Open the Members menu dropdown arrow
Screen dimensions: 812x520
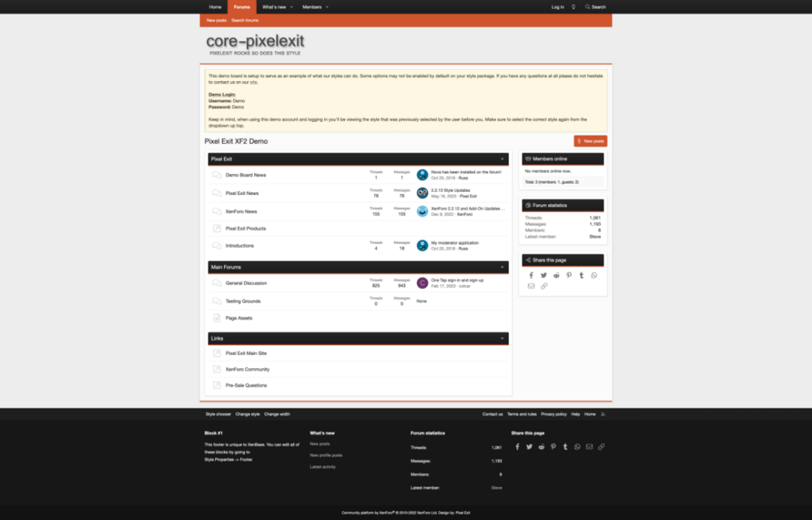pyautogui.click(x=327, y=6)
